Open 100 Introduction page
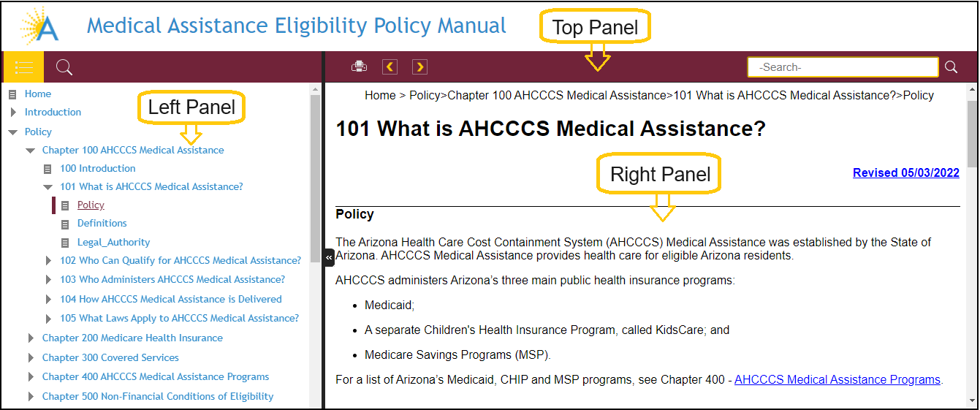Screen dimensions: 980x410 pos(97,169)
